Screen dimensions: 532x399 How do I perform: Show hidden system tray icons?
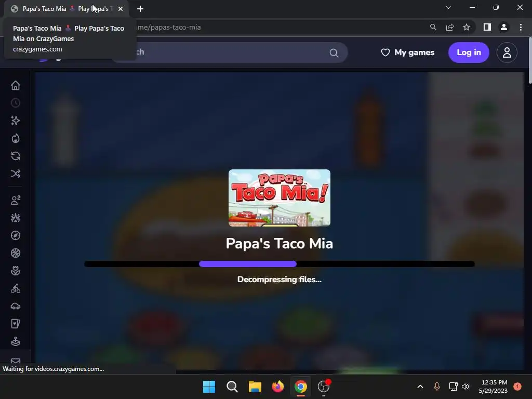point(420,387)
